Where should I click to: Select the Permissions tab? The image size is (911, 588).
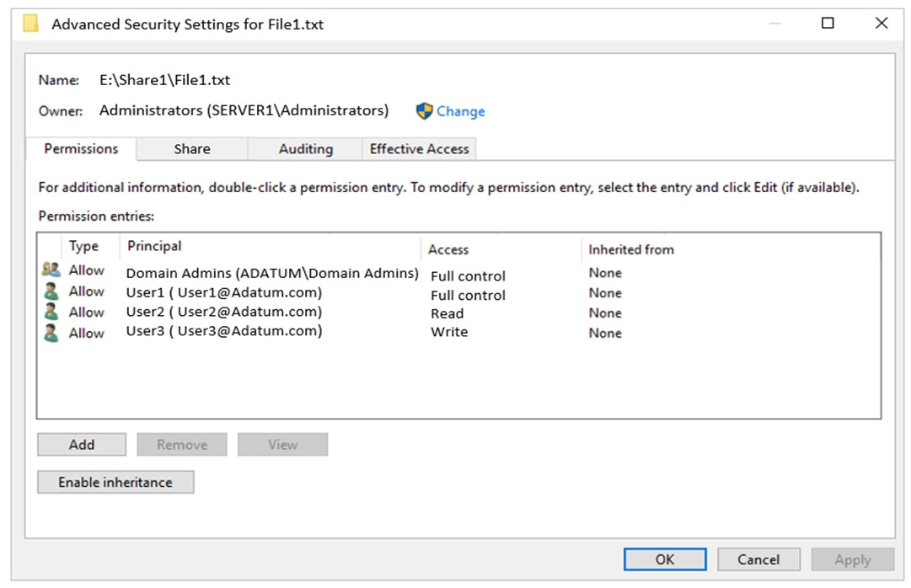pyautogui.click(x=81, y=149)
